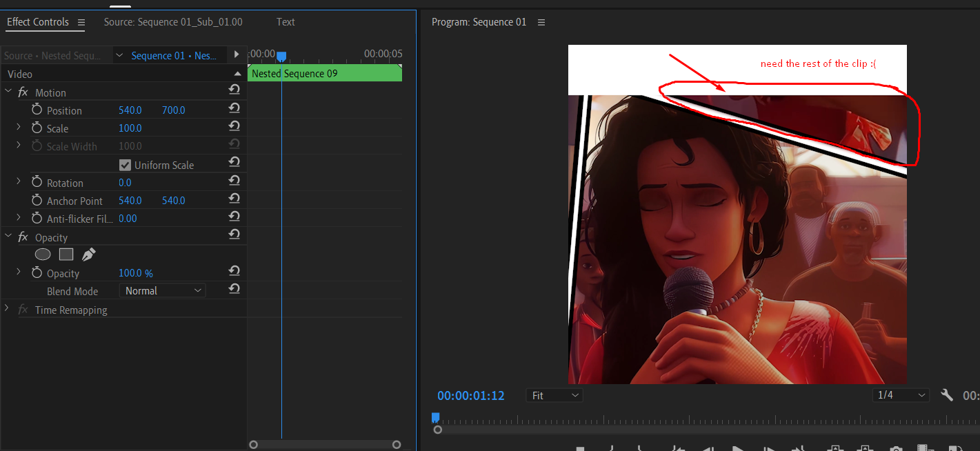
Task: Open the Effect Controls panel menu
Action: click(x=81, y=21)
